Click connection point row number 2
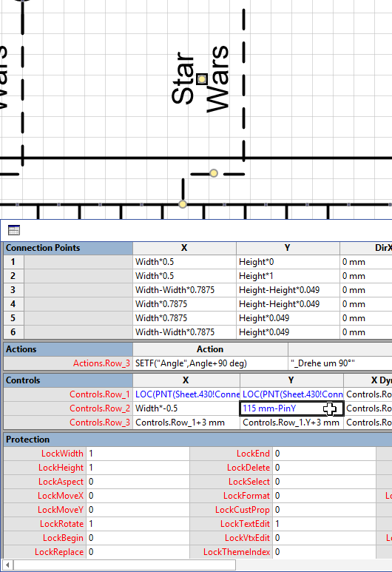Viewport: 392px width, 572px height. (x=13, y=276)
